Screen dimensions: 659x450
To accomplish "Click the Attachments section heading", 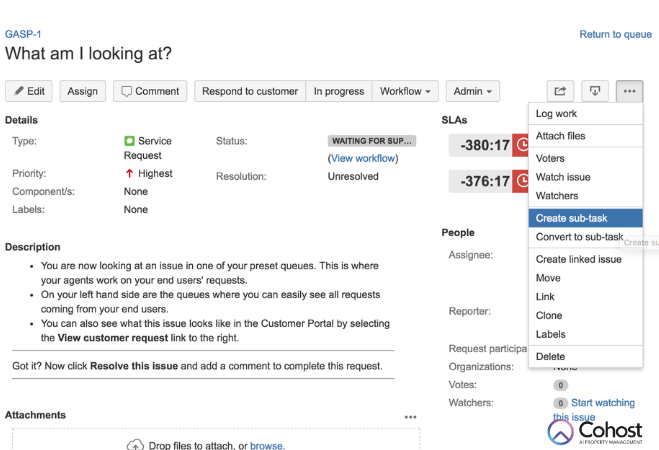I will click(x=36, y=415).
